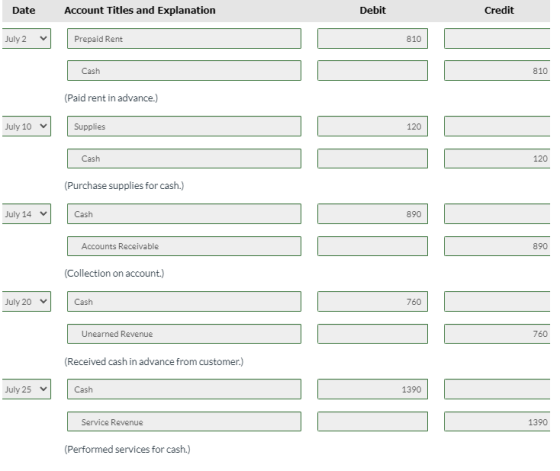Open the July 14 date dropdown
The image size is (560, 471).
26,214
